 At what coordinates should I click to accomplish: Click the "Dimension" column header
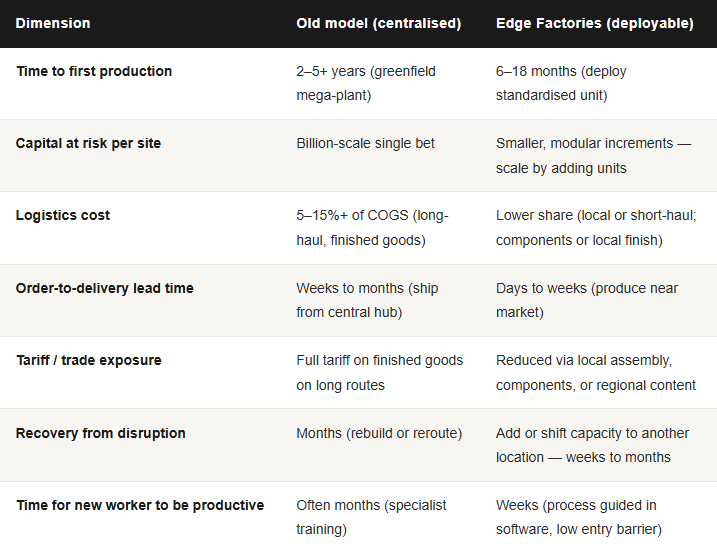point(53,23)
